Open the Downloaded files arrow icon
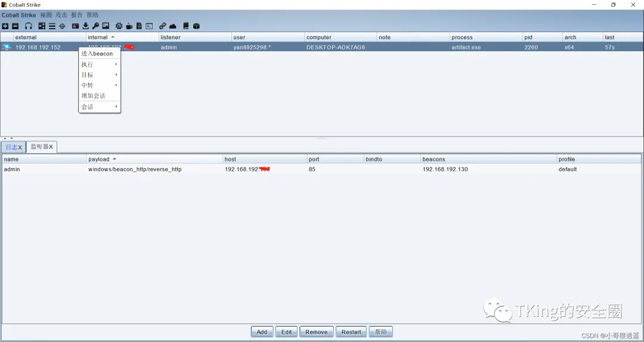Screen dimensions: 644x342 click(85, 26)
